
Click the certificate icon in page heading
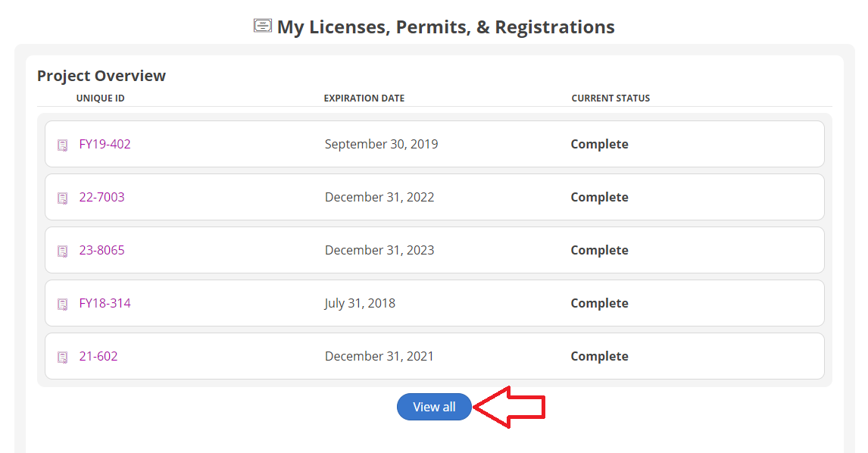pyautogui.click(x=262, y=27)
